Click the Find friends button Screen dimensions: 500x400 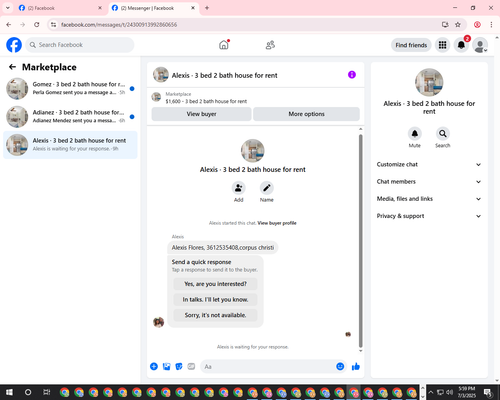coord(411,45)
